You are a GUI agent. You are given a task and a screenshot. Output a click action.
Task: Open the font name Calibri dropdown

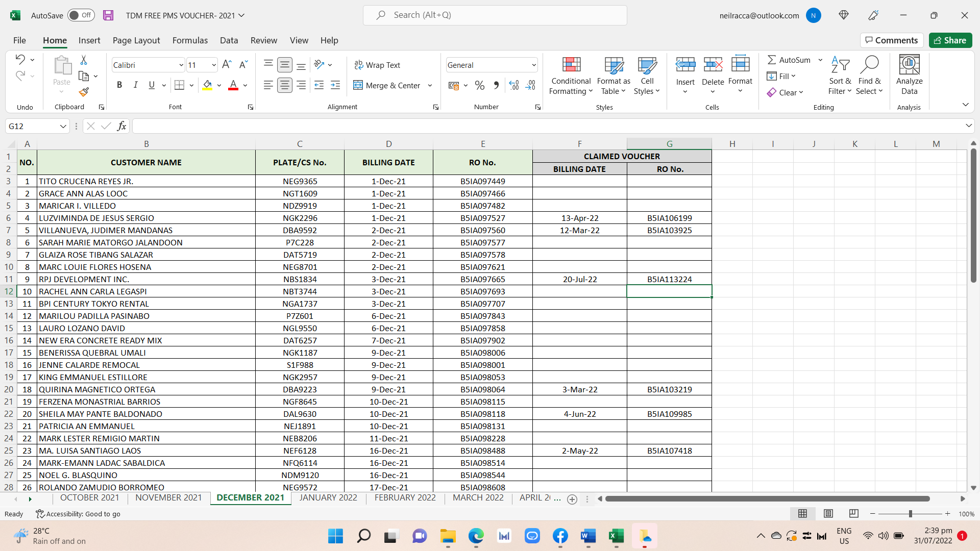[x=181, y=65]
